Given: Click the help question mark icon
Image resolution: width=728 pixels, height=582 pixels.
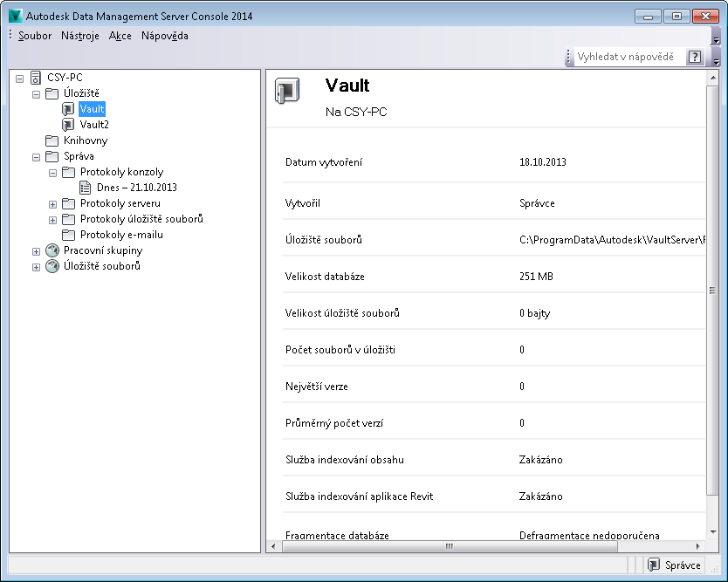Looking at the screenshot, I should pos(695,57).
